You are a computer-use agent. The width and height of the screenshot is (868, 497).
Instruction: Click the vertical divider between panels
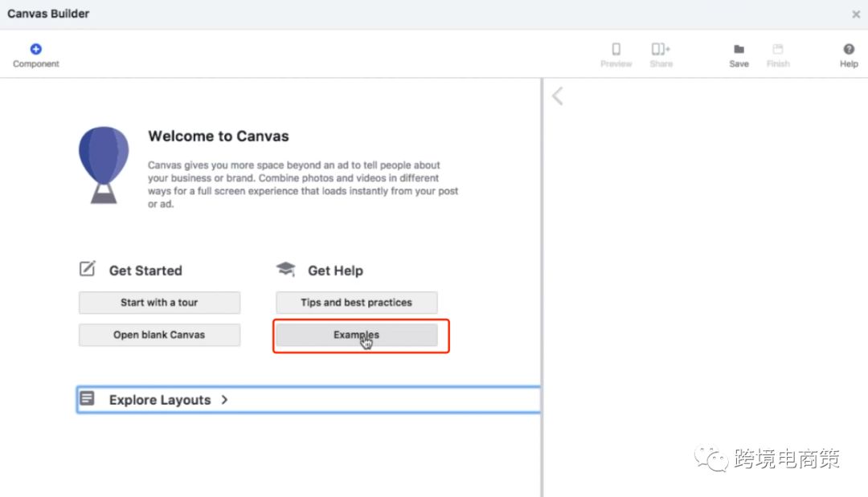click(542, 281)
